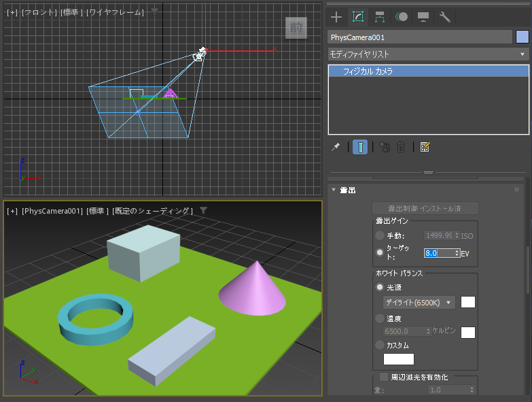The image size is (532, 402).
Task: Click the PhysCamera001 name field
Action: pyautogui.click(x=420, y=37)
